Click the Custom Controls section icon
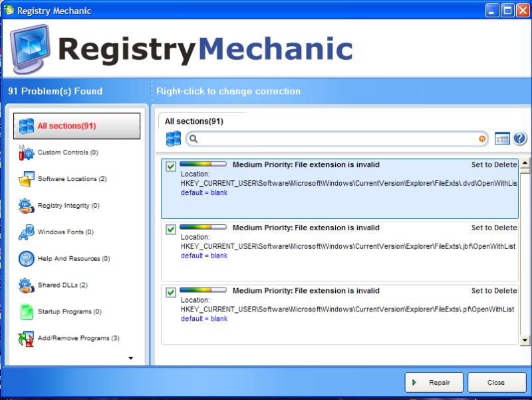The width and height of the screenshot is (532, 400). [x=26, y=153]
